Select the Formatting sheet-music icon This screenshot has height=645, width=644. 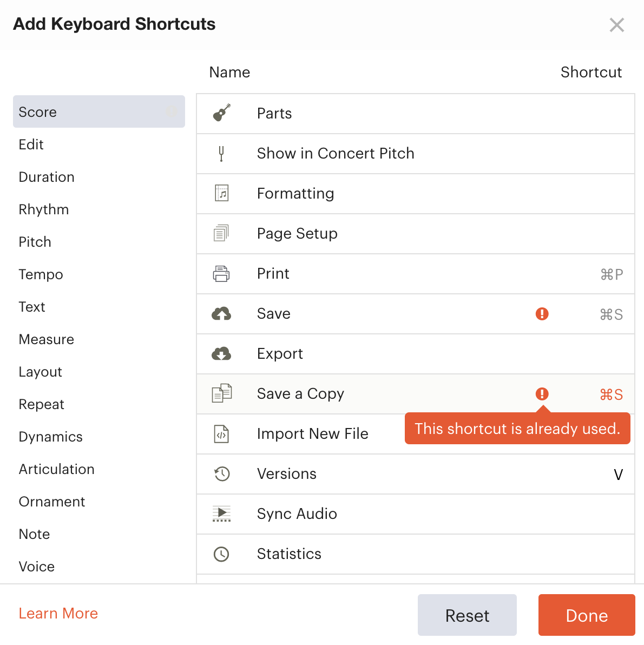(x=222, y=193)
